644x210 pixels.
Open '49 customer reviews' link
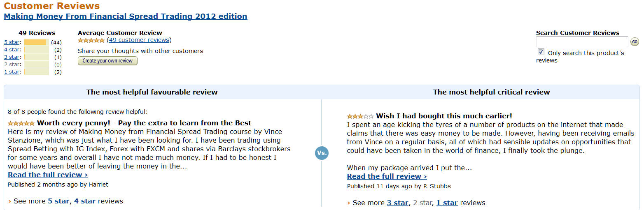click(139, 40)
